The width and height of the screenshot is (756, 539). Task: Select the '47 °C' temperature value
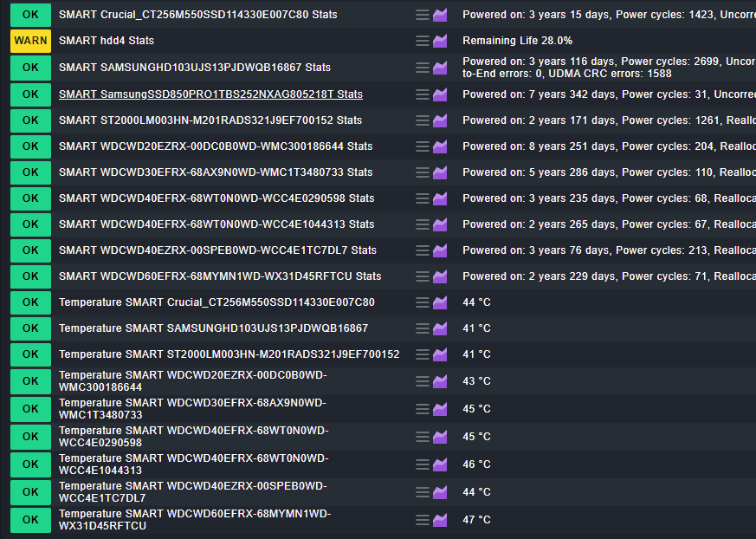476,520
